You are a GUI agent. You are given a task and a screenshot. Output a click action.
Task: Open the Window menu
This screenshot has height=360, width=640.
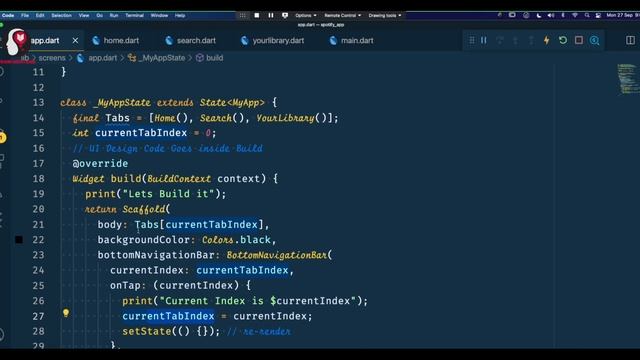(x=159, y=16)
